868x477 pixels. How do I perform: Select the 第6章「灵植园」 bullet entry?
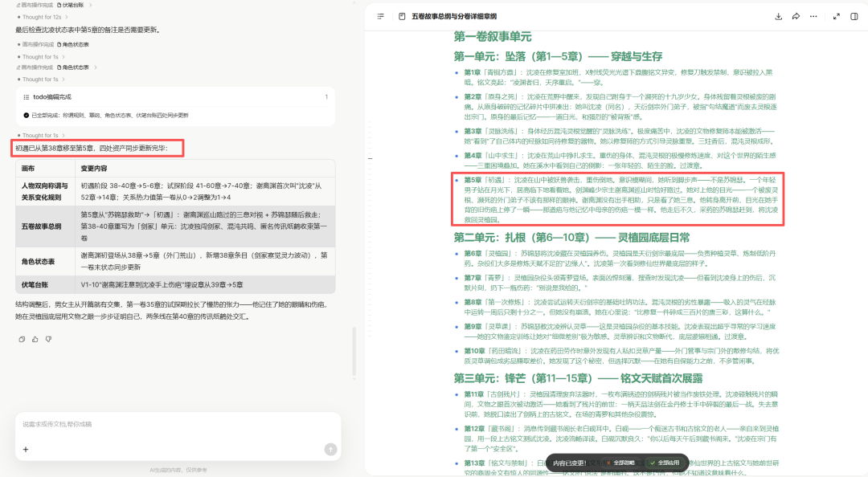(617, 258)
